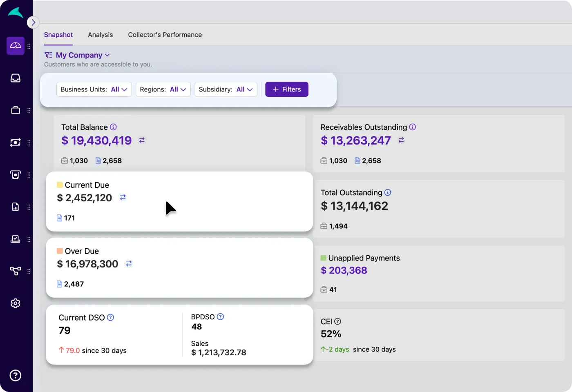Open the My Company dropdown

(x=83, y=55)
